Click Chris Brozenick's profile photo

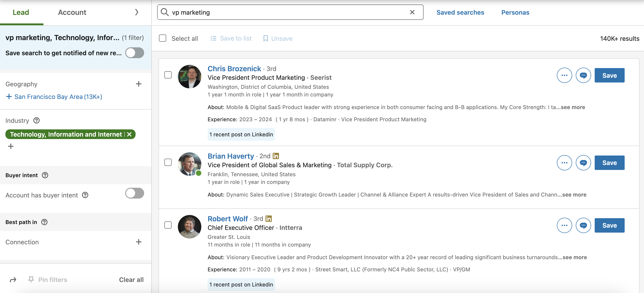[190, 77]
